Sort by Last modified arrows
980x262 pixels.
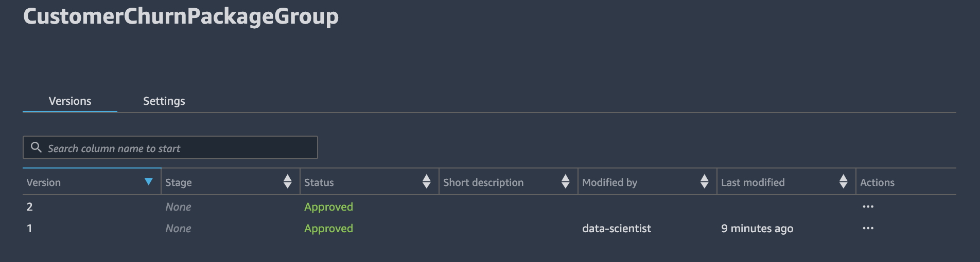pyautogui.click(x=843, y=181)
